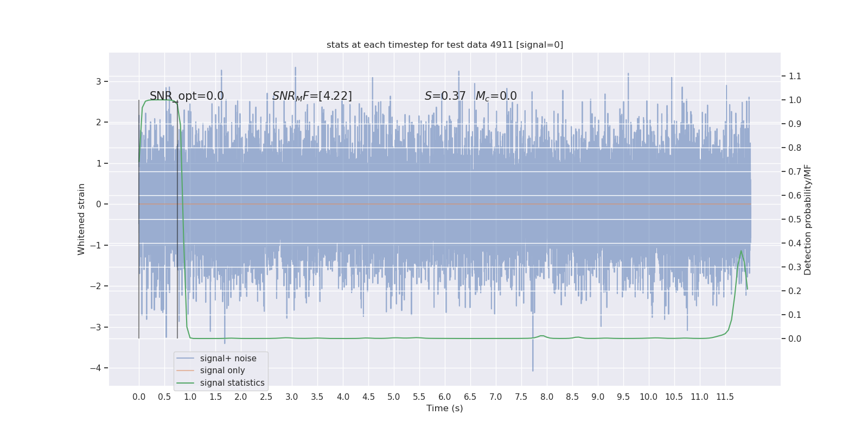Click x-axis tick label 2.5

(x=266, y=397)
